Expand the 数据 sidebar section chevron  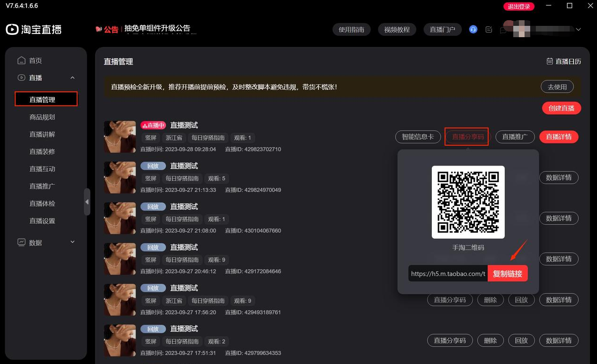(x=72, y=242)
